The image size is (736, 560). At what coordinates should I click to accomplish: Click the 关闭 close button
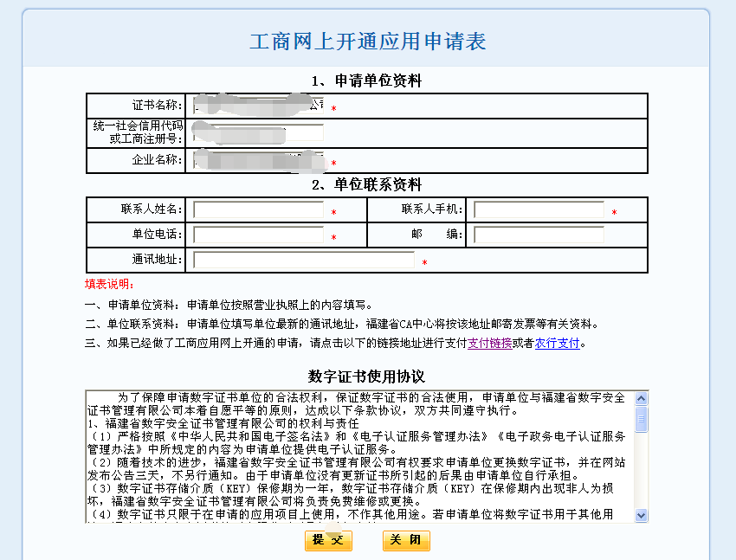coord(406,540)
